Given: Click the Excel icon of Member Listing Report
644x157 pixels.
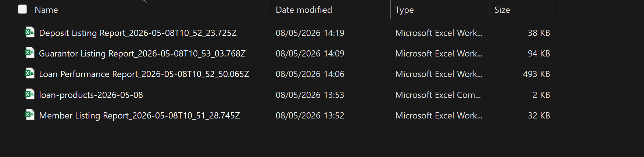Looking at the screenshot, I should click(x=29, y=115).
